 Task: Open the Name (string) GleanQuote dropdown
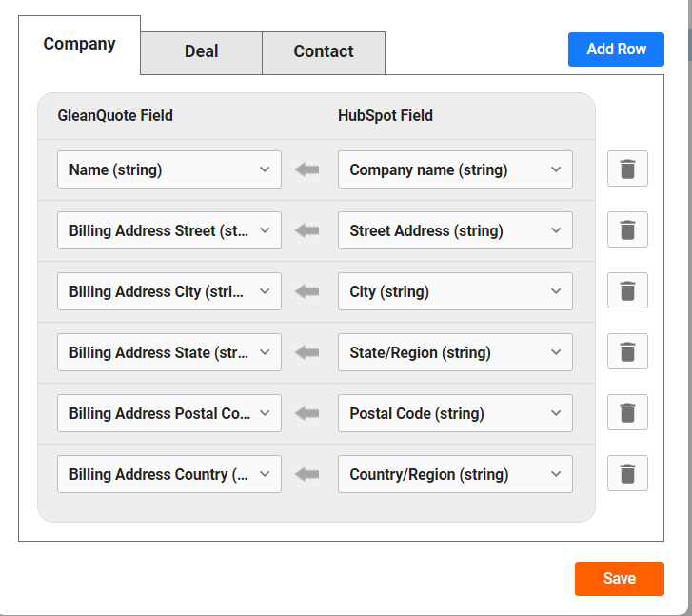[169, 169]
